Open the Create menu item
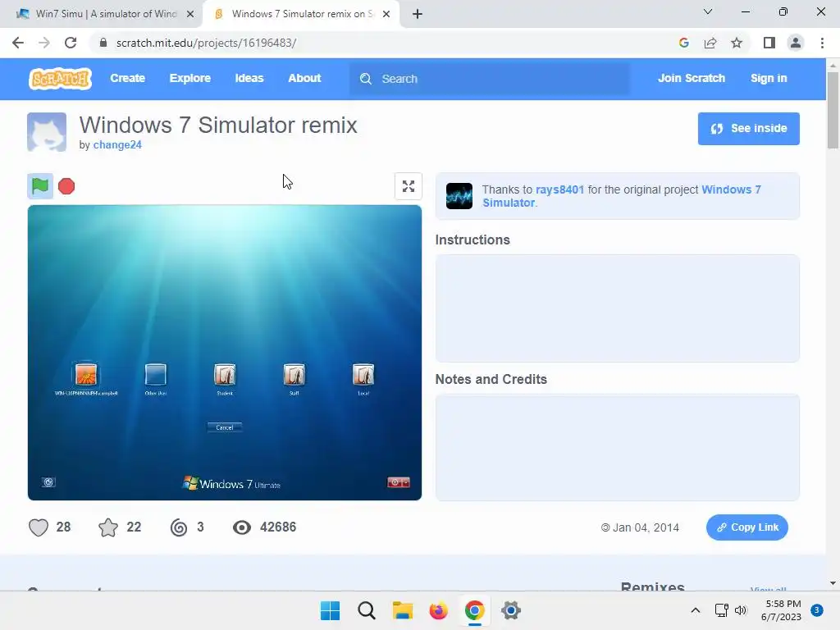 tap(127, 78)
